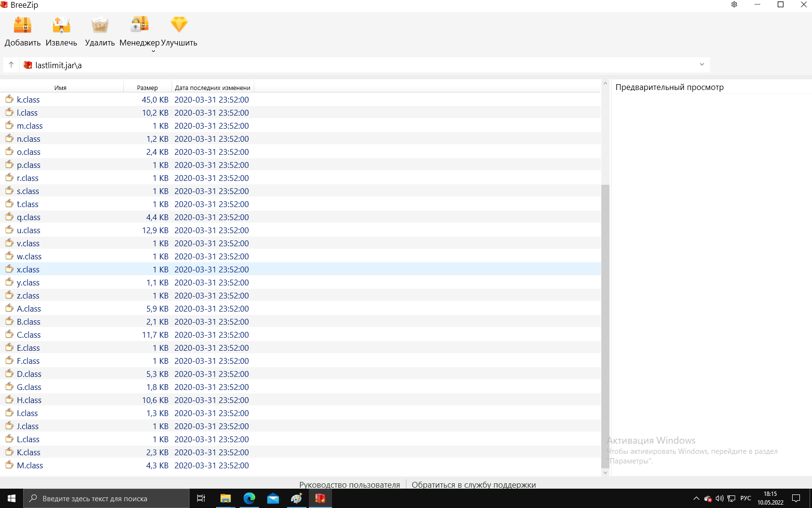Screen dimensions: 812x508
Task: Click the vertical scrollbar of the file list
Action: click(x=605, y=324)
